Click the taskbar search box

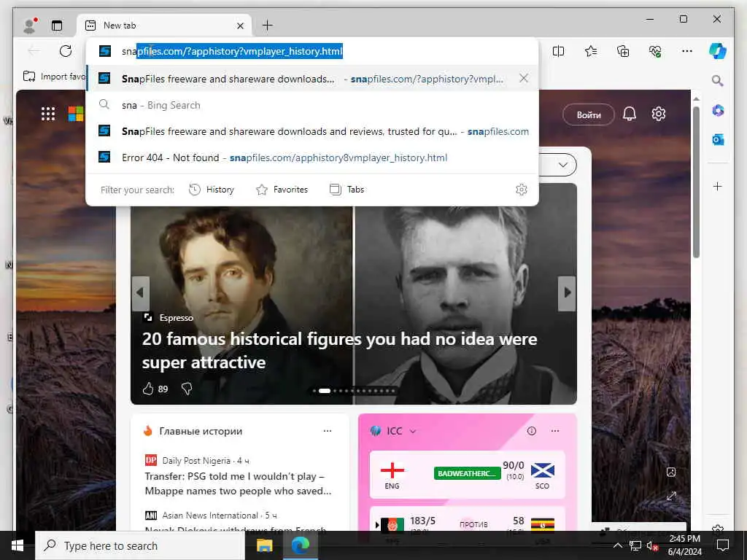[140, 545]
